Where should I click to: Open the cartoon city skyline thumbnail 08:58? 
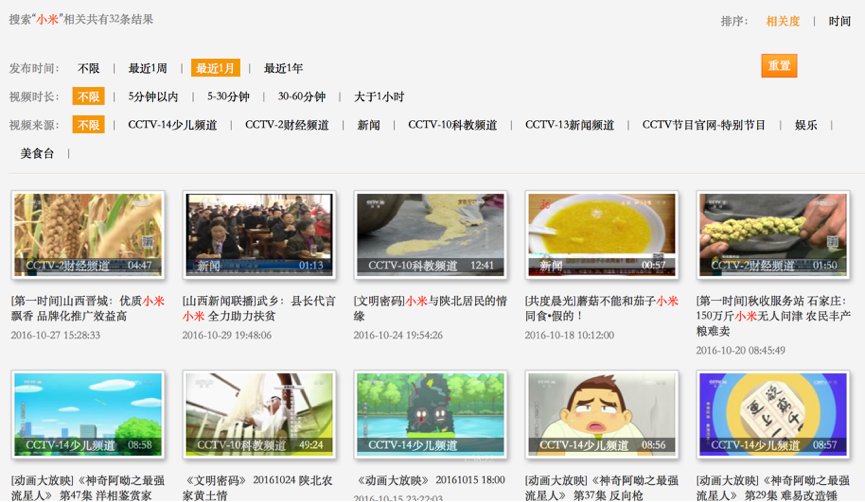[x=88, y=414]
